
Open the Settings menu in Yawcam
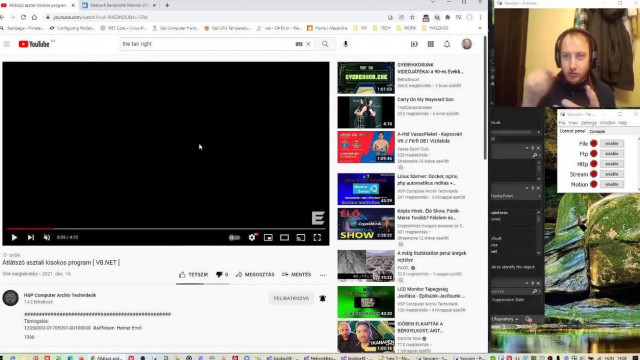click(x=589, y=122)
